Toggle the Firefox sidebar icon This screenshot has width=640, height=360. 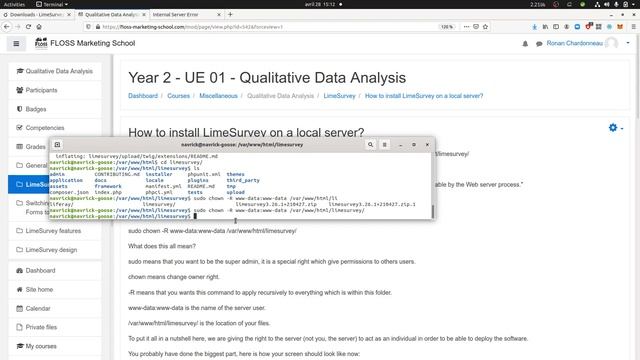tap(556, 27)
